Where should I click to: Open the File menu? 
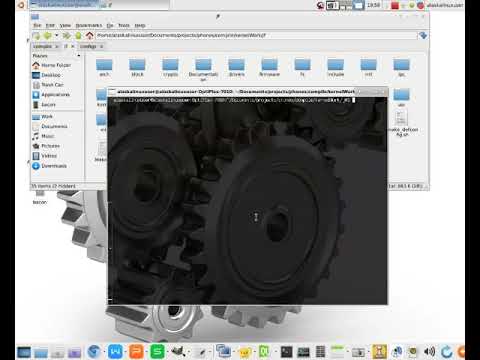click(37, 25)
